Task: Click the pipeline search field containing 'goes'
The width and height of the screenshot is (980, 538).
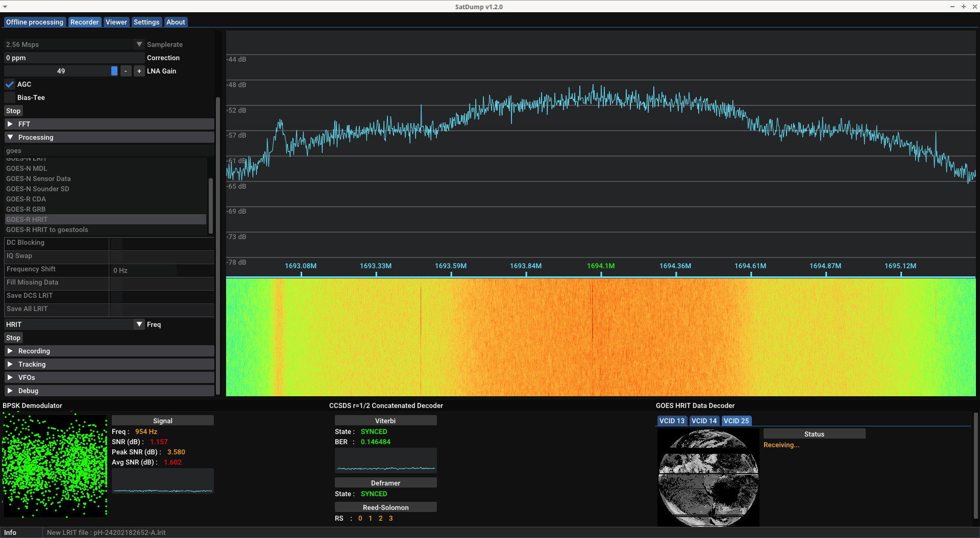Action: click(x=109, y=150)
